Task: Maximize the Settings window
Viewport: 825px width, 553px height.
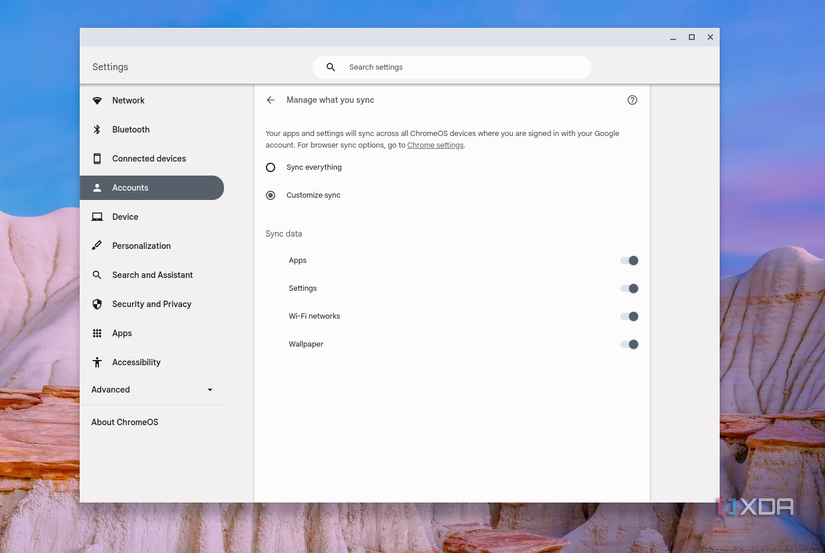Action: point(691,37)
